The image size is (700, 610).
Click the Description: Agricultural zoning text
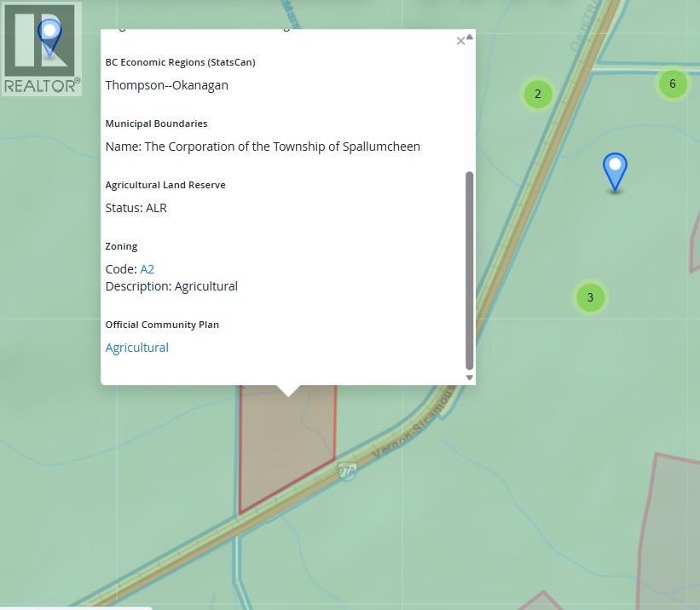point(171,286)
